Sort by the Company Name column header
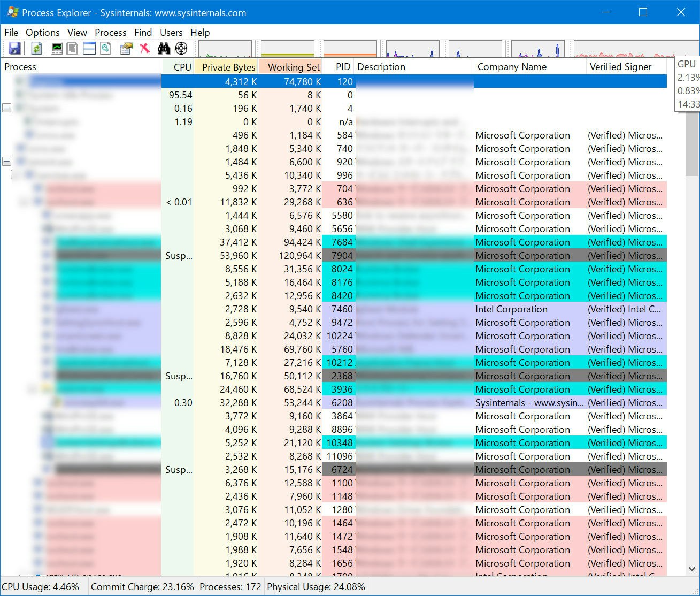The image size is (700, 596). point(530,67)
